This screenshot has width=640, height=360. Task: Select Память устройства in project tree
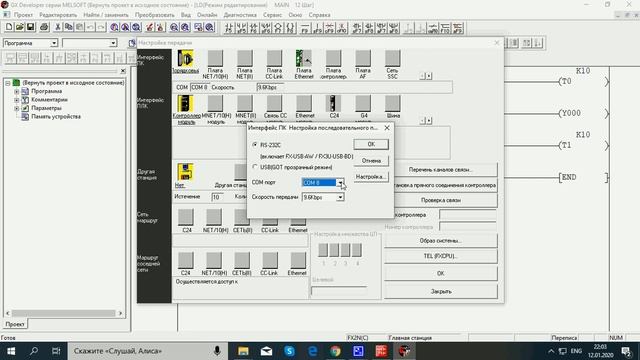coord(56,116)
